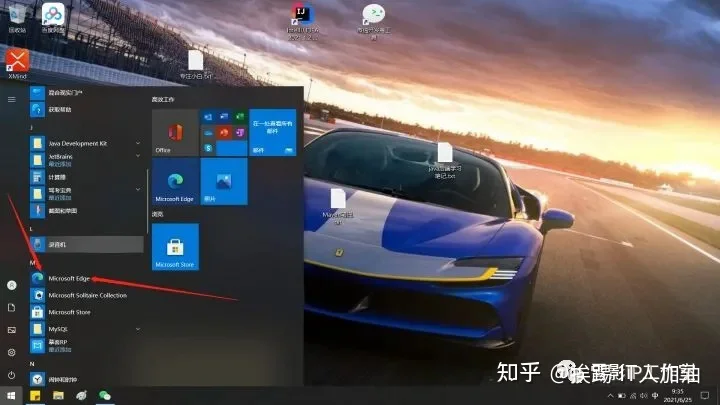Screen dimensions: 720x405
Task: Click the first tile group heading above the Office tile
Action: click(x=163, y=99)
